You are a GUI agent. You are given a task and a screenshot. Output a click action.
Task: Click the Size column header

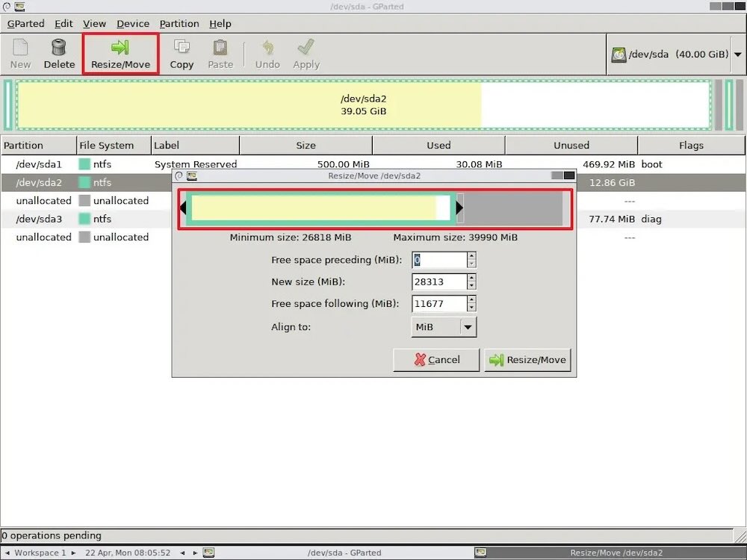click(306, 146)
